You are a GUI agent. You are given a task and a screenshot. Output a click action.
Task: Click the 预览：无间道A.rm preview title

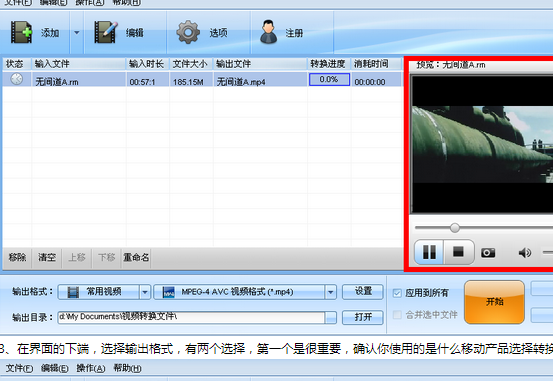coord(451,65)
